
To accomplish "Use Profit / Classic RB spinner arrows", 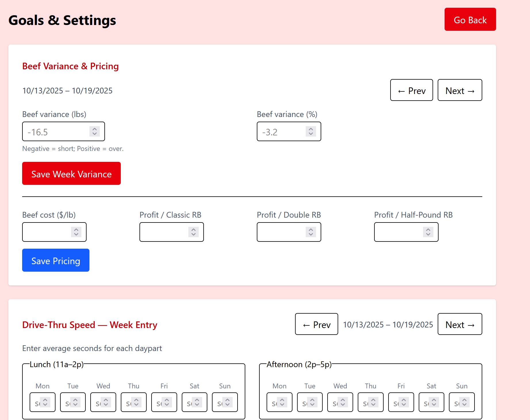I will tap(194, 232).
